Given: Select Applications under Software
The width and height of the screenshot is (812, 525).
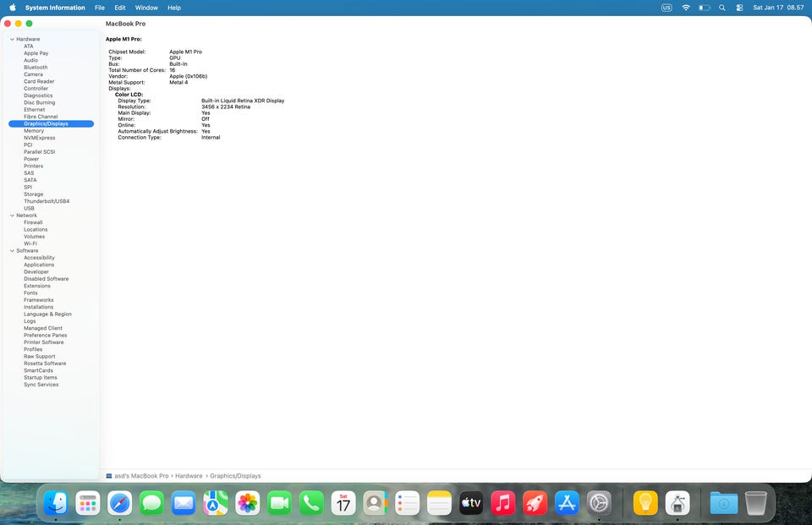Looking at the screenshot, I should click(39, 265).
